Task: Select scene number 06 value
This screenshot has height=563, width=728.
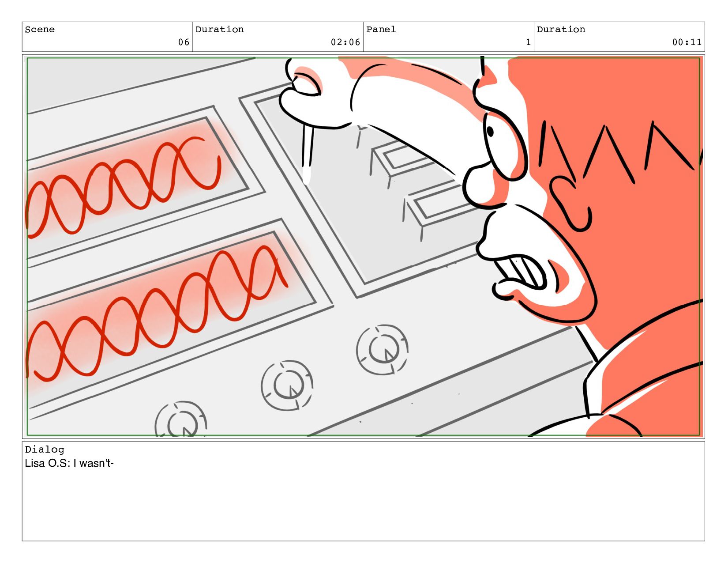Action: point(184,42)
